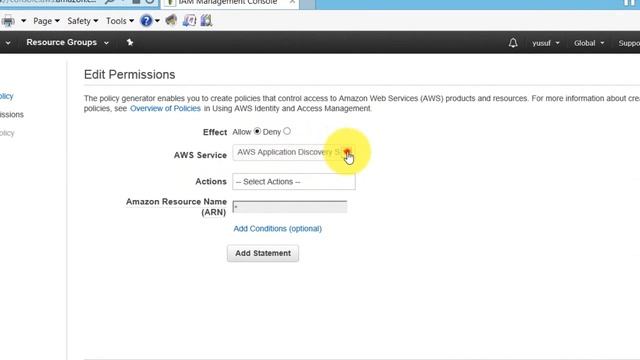Click the Actions label
Viewport: 640px width, 360px height.
pyautogui.click(x=211, y=182)
